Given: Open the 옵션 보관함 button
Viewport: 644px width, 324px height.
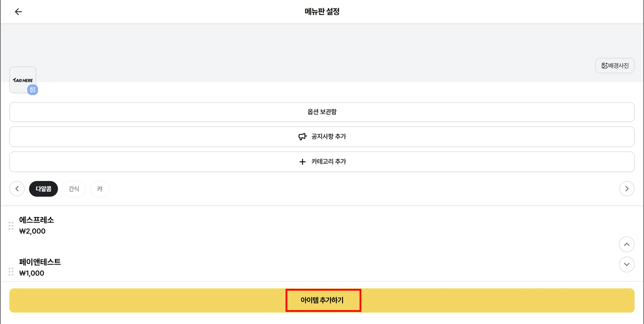Looking at the screenshot, I should tap(322, 112).
